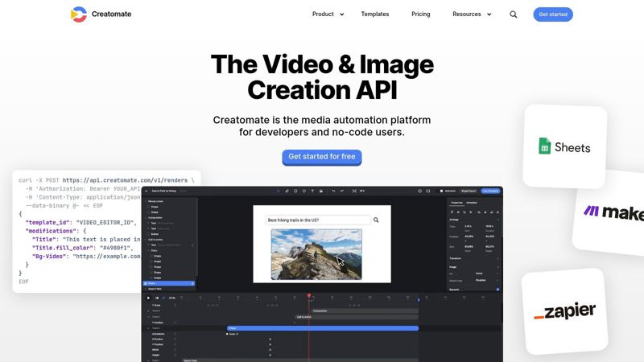The width and height of the screenshot is (644, 362).
Task: Click the back arrow in editor header
Action: 147,191
